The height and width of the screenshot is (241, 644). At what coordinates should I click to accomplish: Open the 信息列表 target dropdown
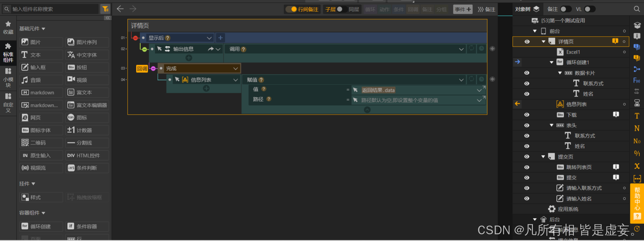(236, 80)
